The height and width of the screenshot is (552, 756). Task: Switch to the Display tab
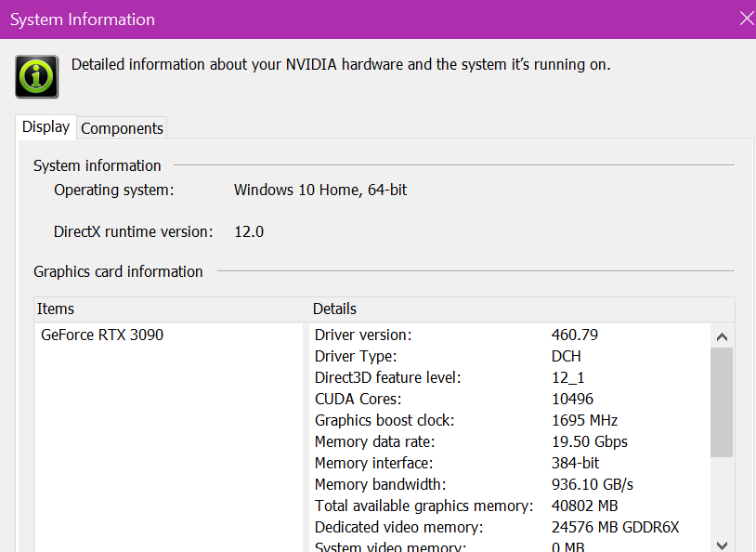(x=46, y=127)
